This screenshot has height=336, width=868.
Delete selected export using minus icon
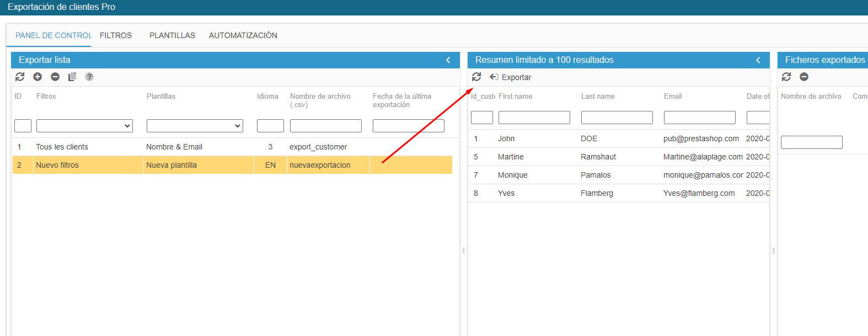tap(55, 77)
